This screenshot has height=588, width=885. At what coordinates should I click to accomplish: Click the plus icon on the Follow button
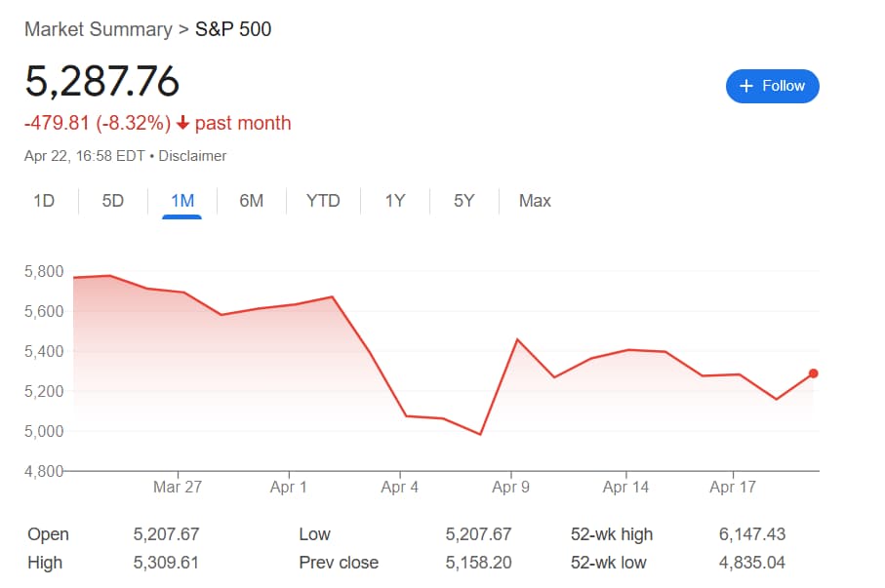746,86
